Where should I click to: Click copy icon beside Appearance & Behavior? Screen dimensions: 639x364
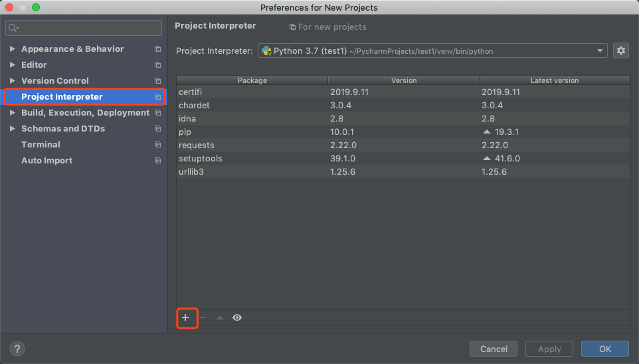pos(157,49)
